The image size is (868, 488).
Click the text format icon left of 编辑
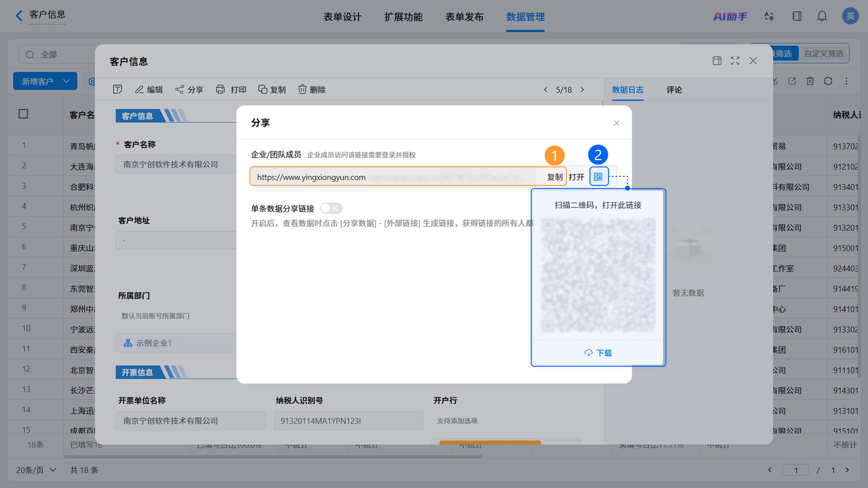coord(118,89)
